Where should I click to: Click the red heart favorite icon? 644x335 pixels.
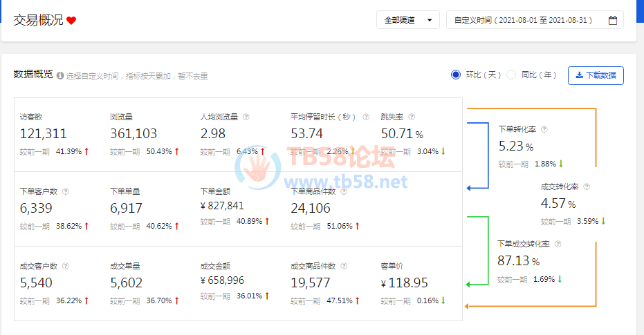[x=71, y=21]
